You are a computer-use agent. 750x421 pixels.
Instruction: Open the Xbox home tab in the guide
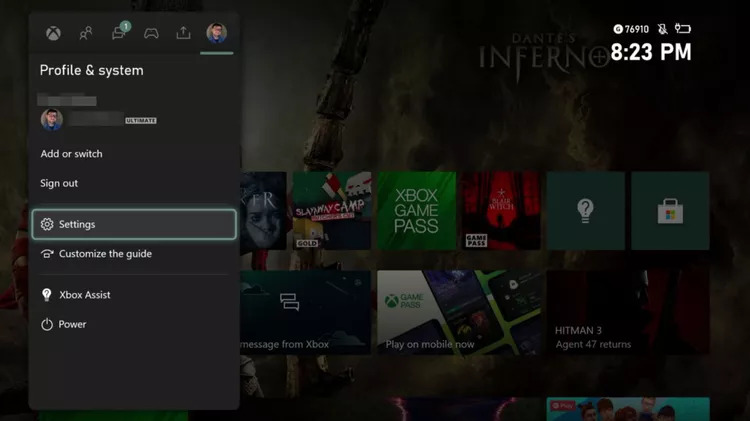coord(53,33)
